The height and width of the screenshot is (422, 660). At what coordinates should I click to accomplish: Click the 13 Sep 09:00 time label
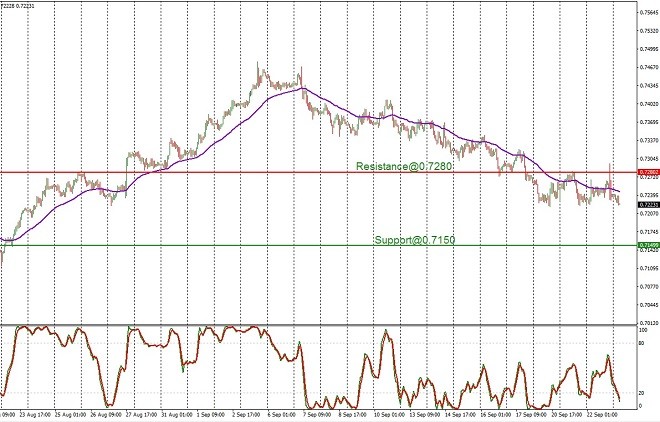click(x=425, y=414)
